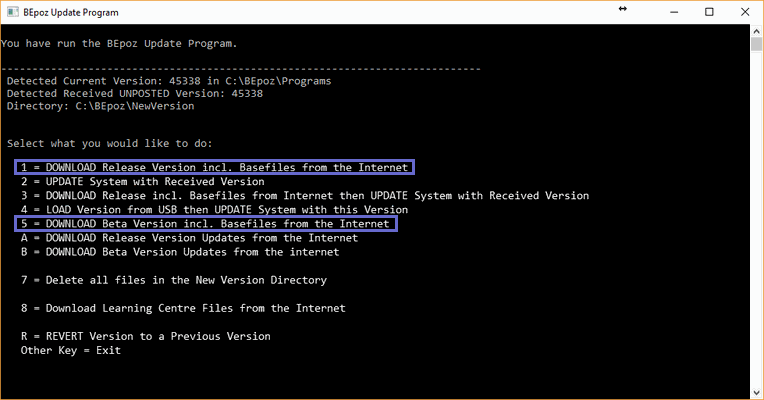
Task: Select option 1 Download Release Version line
Action: [x=214, y=167]
